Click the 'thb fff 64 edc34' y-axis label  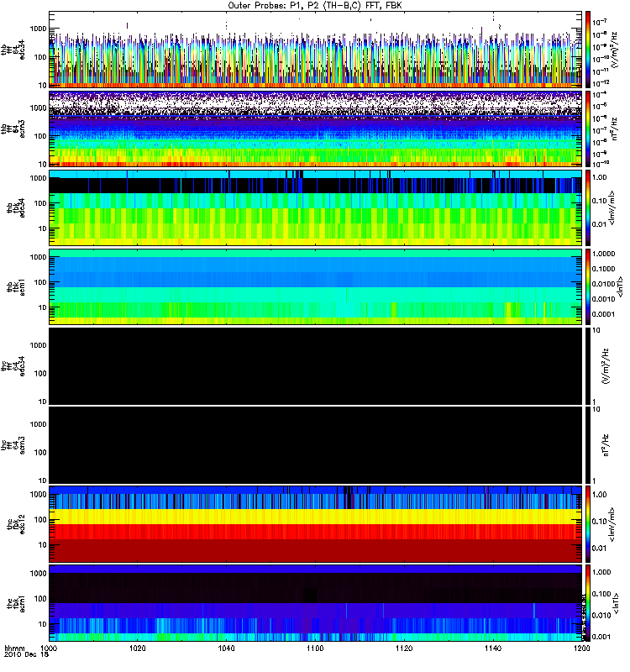tap(13, 50)
